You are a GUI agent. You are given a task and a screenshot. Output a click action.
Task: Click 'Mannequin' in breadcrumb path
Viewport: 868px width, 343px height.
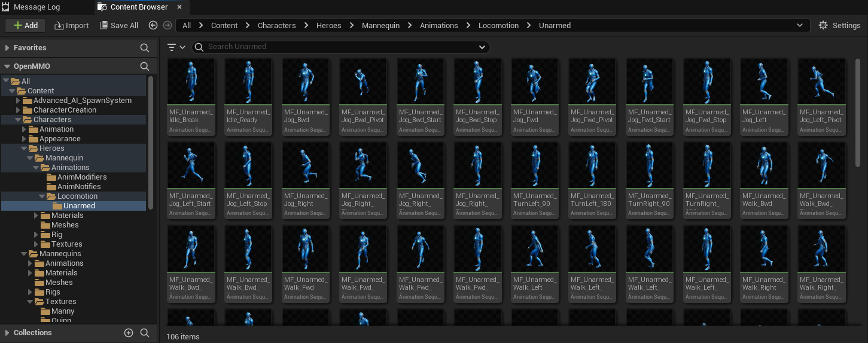click(380, 25)
